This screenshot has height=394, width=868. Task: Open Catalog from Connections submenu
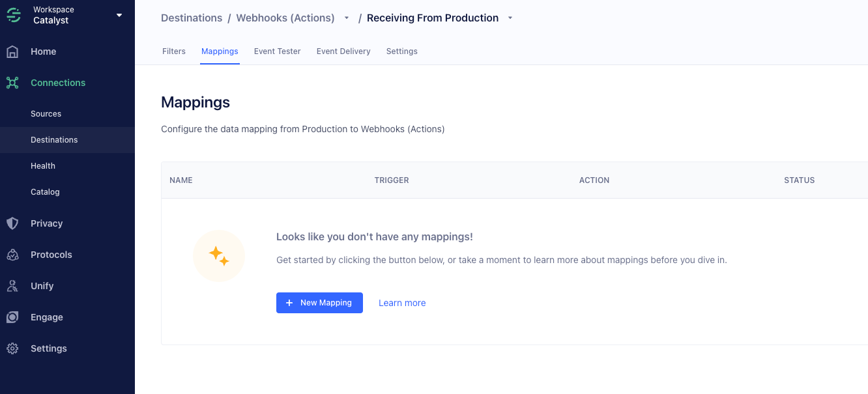click(x=45, y=192)
